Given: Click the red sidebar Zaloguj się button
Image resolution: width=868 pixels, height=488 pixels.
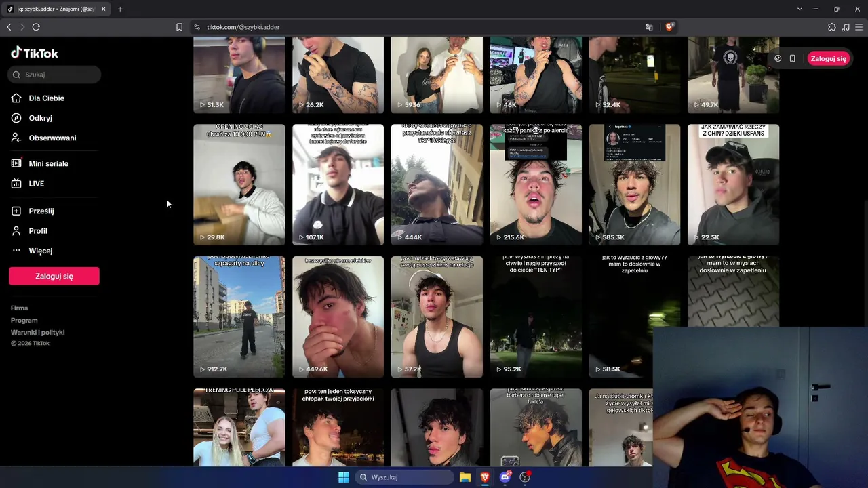Looking at the screenshot, I should [x=54, y=276].
